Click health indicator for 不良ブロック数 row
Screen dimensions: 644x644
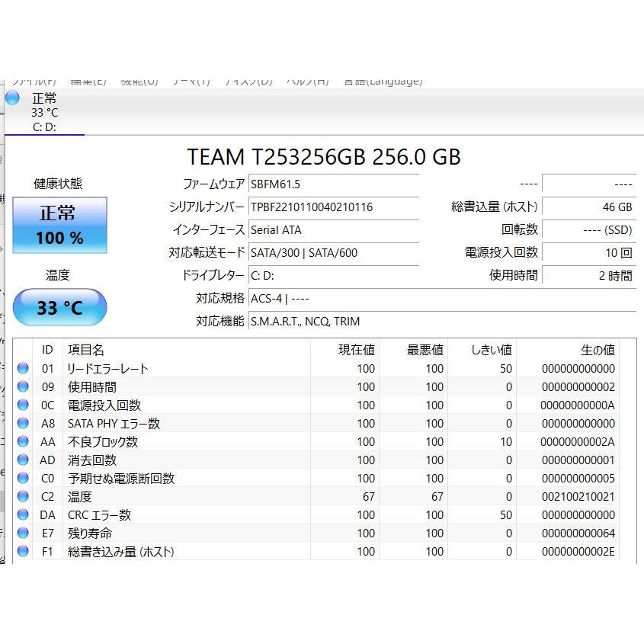tap(23, 441)
